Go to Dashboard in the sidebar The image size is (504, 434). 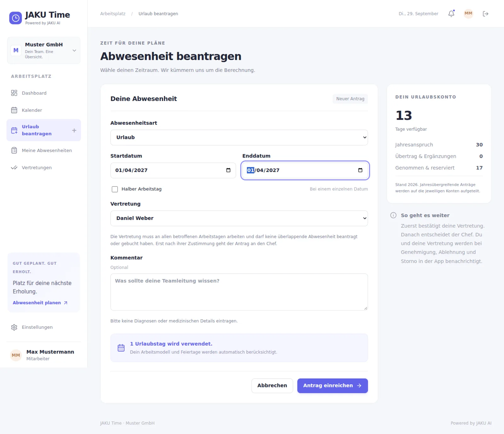[44, 93]
